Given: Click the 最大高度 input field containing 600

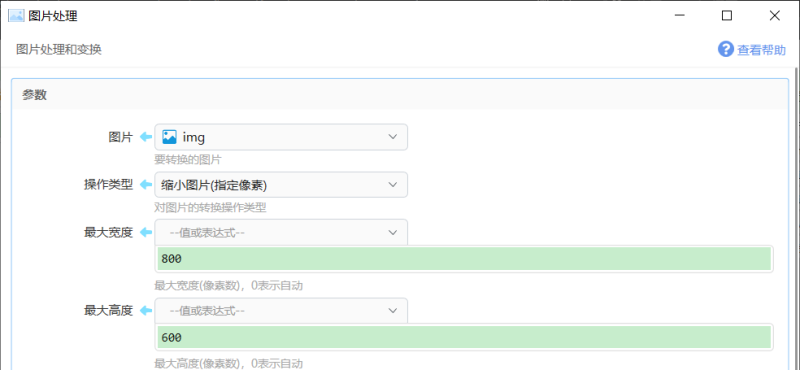Looking at the screenshot, I should [x=464, y=337].
